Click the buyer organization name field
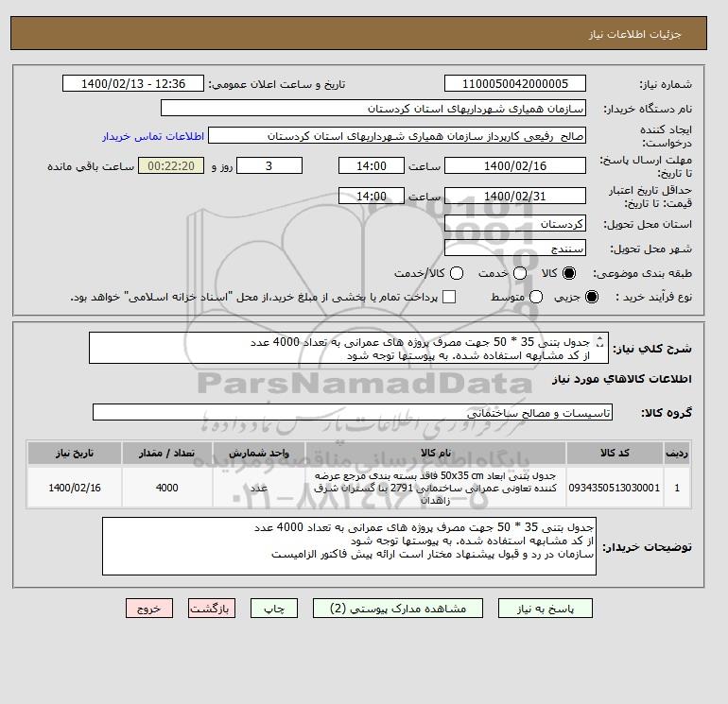The width and height of the screenshot is (728, 704). 373,108
